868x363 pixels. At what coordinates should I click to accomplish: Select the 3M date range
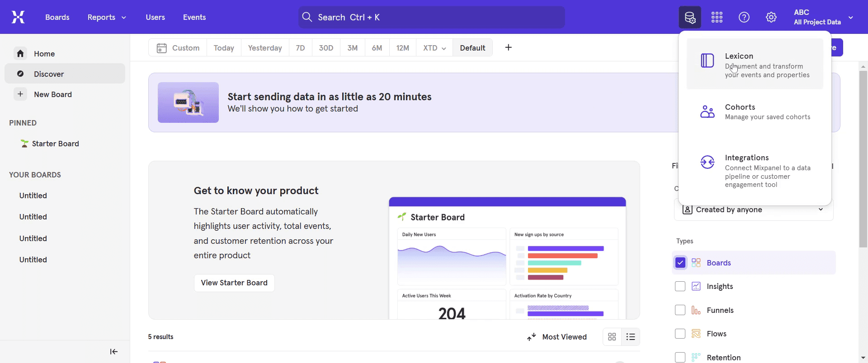[353, 48]
